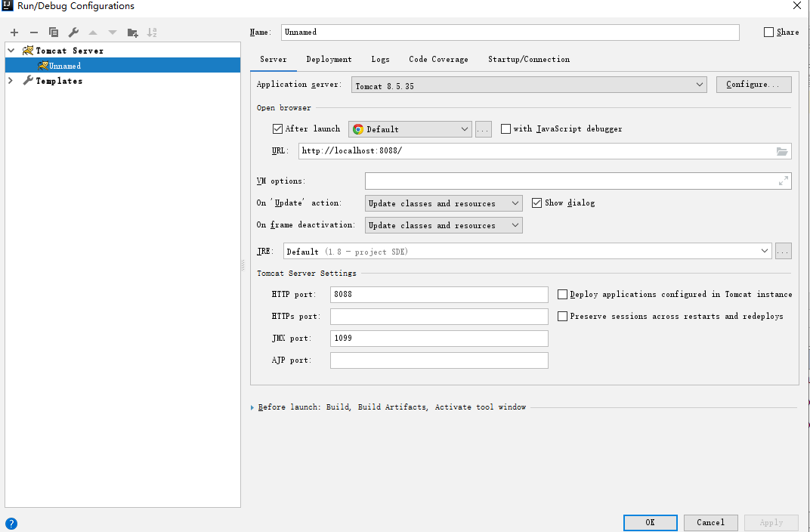Enable Deploy applications configured in Tomcat instance
The image size is (810, 532).
[563, 295]
